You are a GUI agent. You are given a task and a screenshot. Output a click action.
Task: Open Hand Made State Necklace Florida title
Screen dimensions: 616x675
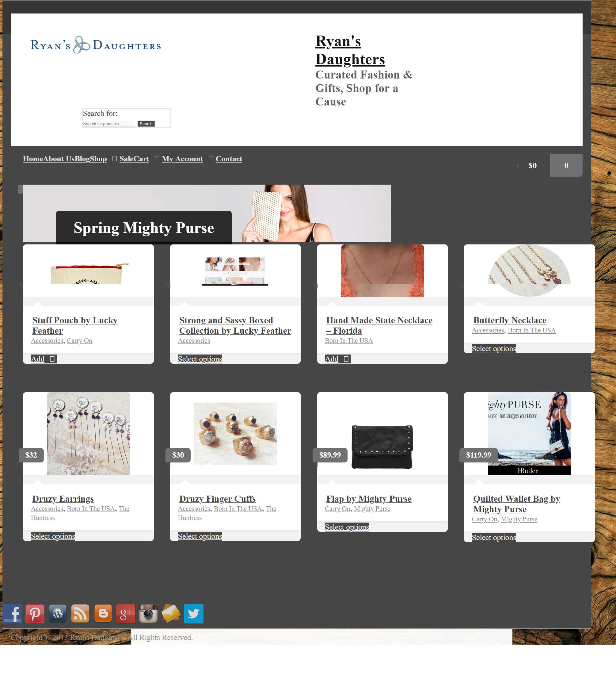pyautogui.click(x=379, y=325)
